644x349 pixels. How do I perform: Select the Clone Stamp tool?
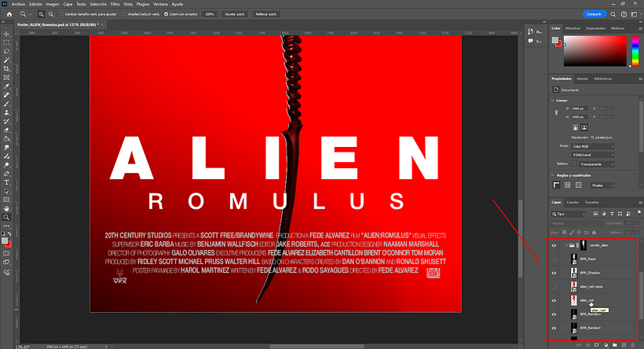(x=6, y=112)
